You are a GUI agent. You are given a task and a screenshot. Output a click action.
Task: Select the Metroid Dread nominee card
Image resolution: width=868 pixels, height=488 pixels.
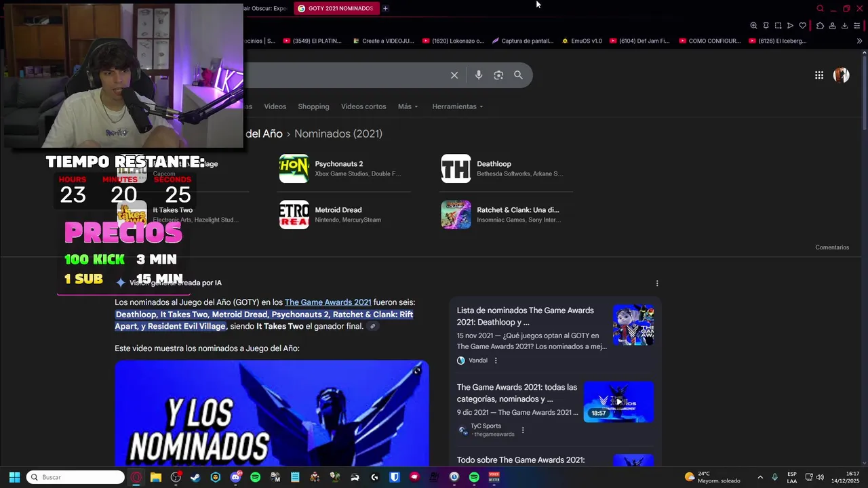[344, 215]
